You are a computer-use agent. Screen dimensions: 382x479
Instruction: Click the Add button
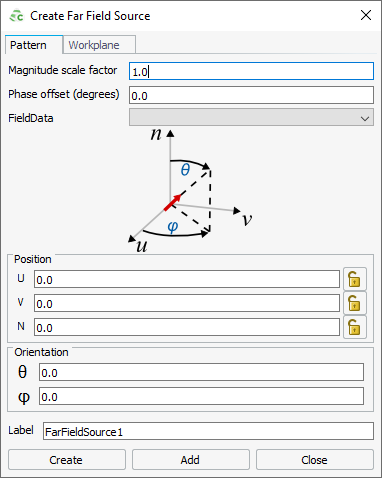[191, 460]
